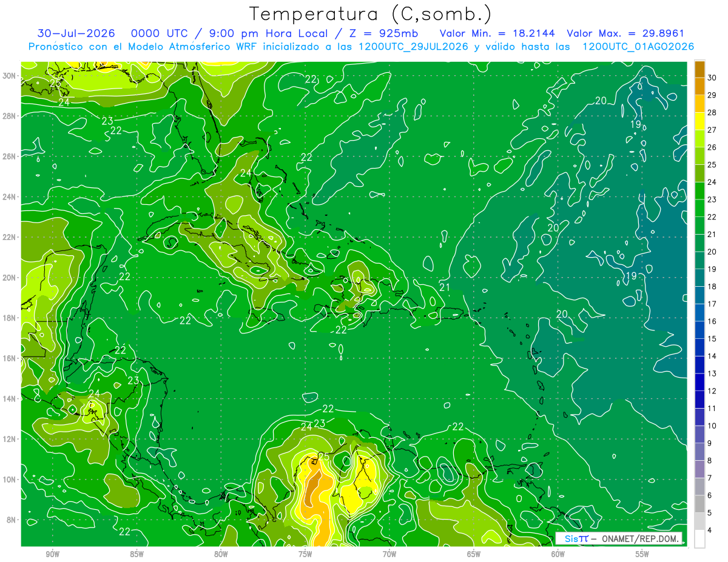Click the color scale label "26"
This screenshot has height=562, width=728.
coord(713,147)
